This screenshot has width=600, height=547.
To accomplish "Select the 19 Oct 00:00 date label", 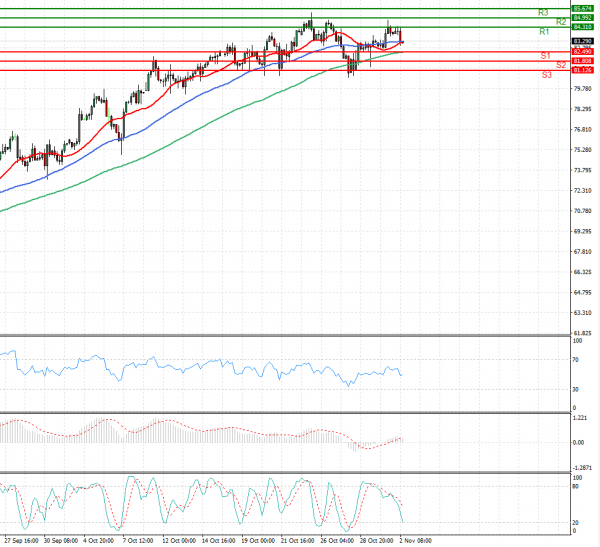I will (x=258, y=541).
